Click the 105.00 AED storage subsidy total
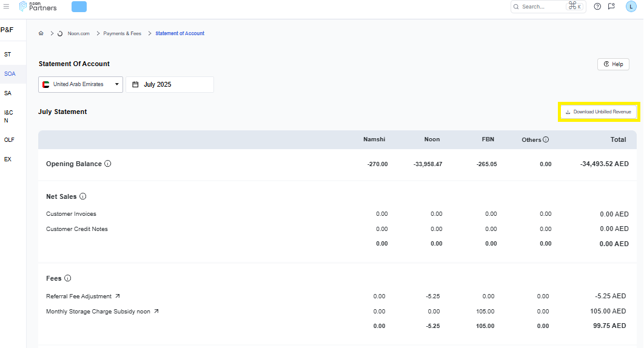This screenshot has width=644, height=348. (x=608, y=311)
